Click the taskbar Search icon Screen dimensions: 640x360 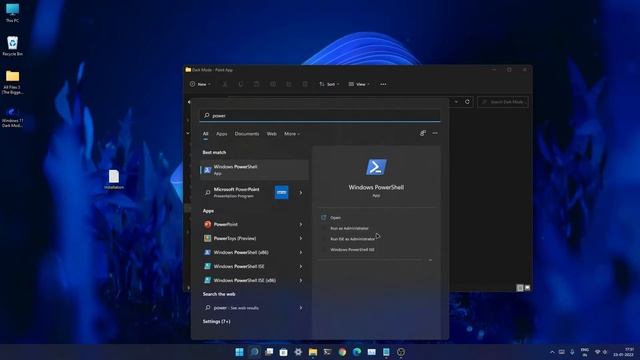point(254,352)
